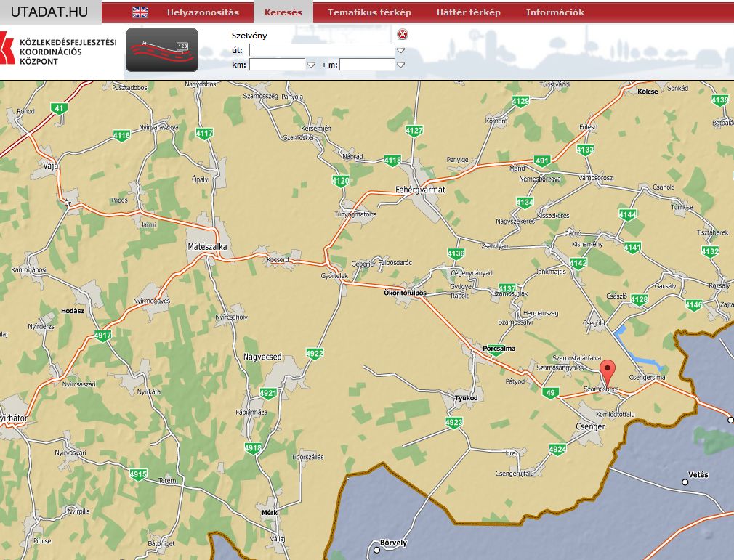Select the Keresés tab
This screenshot has height=560, width=734.
(283, 12)
